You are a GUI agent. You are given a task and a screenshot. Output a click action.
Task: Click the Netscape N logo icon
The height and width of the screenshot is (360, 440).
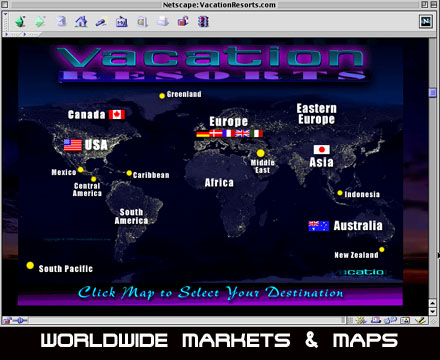(x=426, y=22)
